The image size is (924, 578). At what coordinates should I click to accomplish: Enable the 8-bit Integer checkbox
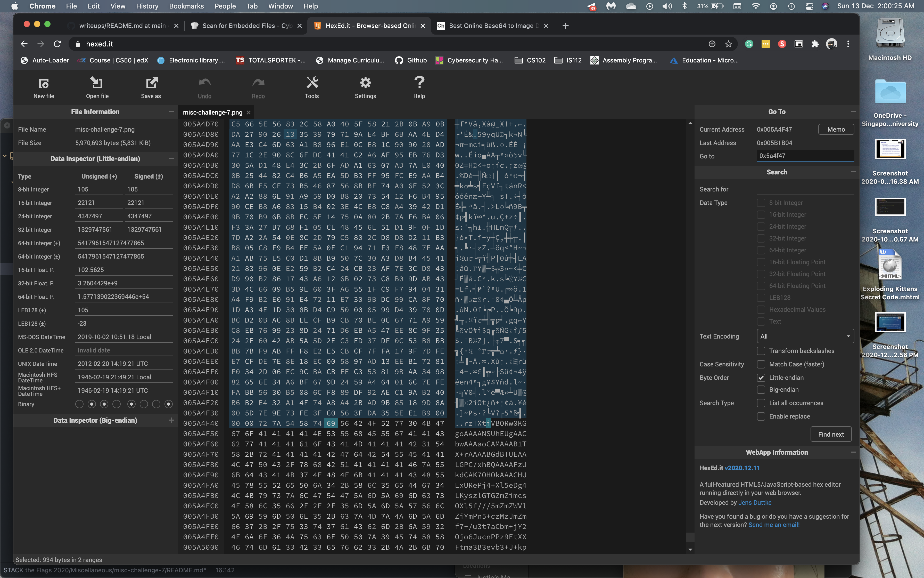click(761, 203)
